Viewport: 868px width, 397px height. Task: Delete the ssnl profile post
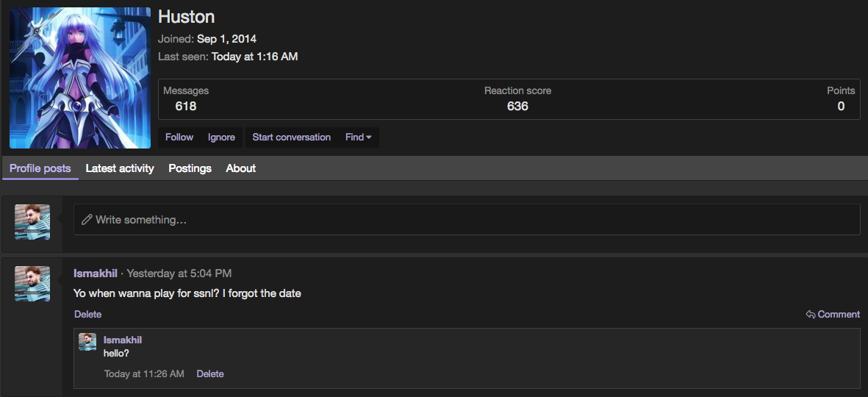[88, 315]
